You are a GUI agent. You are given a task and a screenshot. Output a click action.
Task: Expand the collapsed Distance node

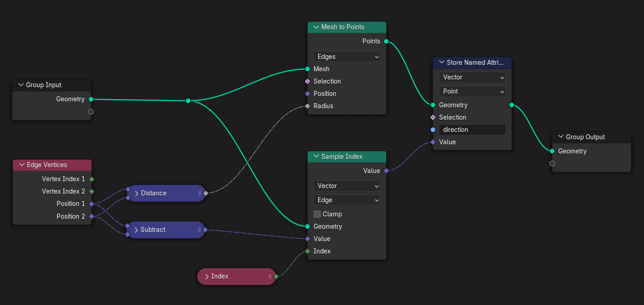click(x=136, y=193)
